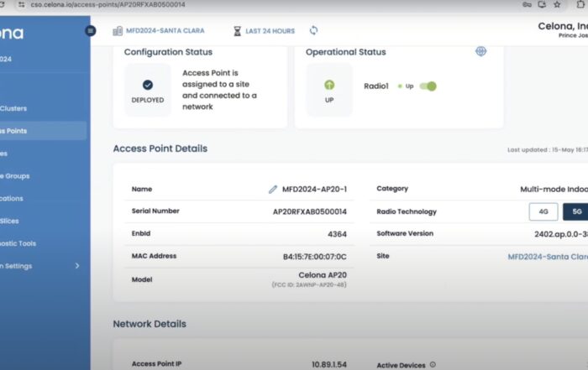Click the browser bookmark star icon
This screenshot has height=370, width=588.
tap(557, 4)
